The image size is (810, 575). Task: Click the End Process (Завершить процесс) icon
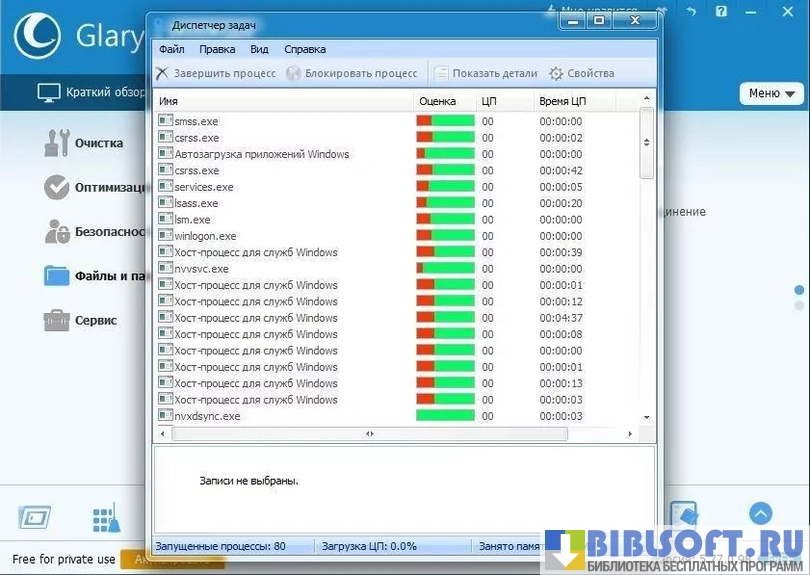[x=162, y=73]
